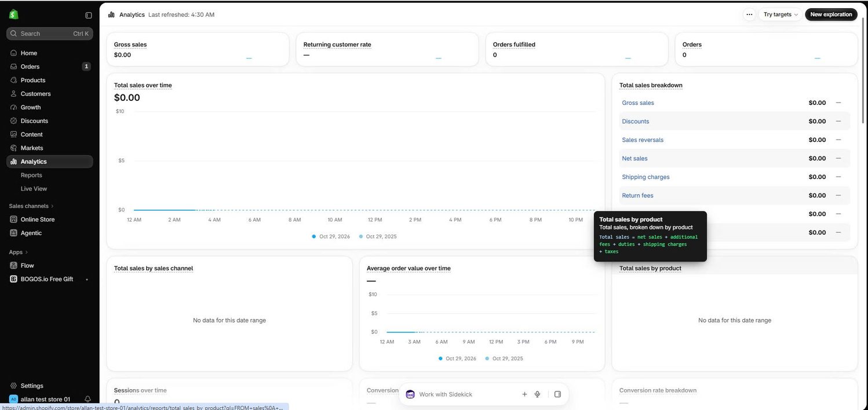Open the Try targets dropdown
Image resolution: width=868 pixels, height=410 pixels.
tap(781, 14)
